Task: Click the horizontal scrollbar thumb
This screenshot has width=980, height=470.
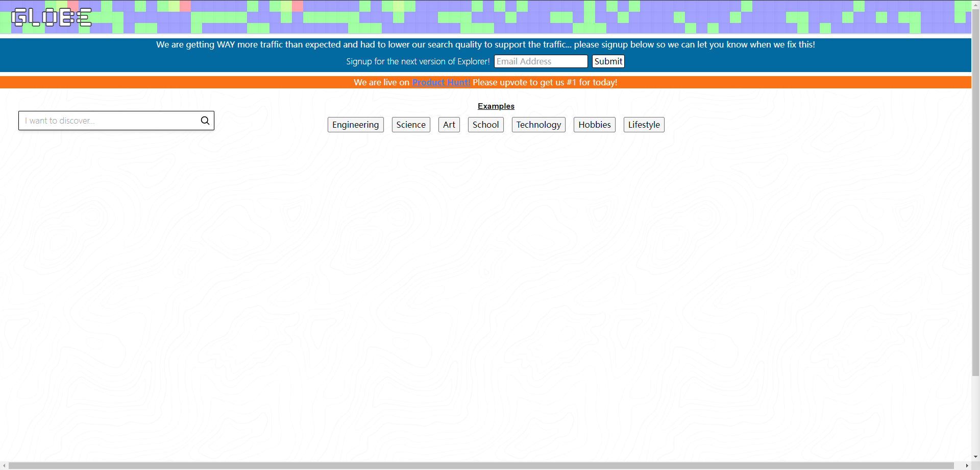Action: [x=481, y=466]
